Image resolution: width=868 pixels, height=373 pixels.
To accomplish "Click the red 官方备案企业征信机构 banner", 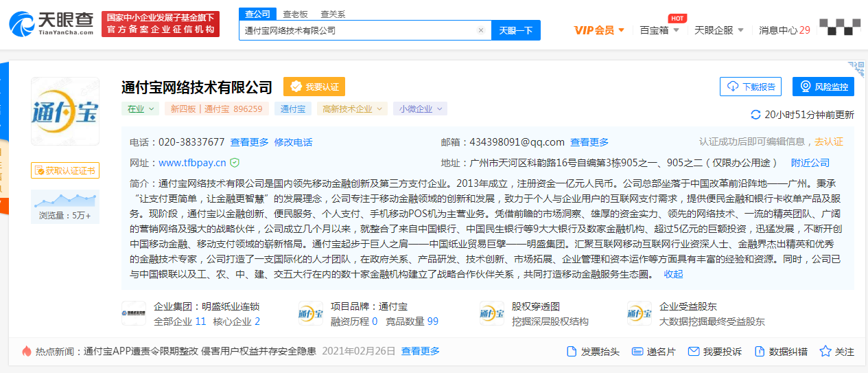I will coord(160,24).
